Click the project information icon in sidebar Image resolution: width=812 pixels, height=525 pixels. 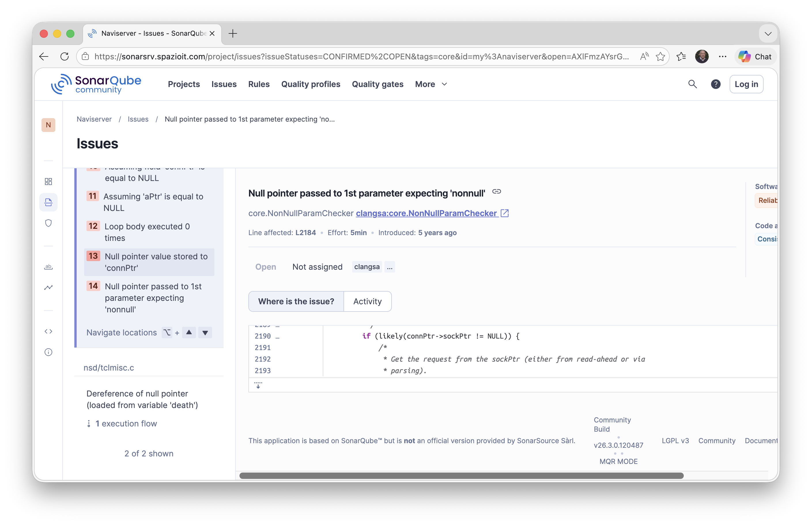48,352
